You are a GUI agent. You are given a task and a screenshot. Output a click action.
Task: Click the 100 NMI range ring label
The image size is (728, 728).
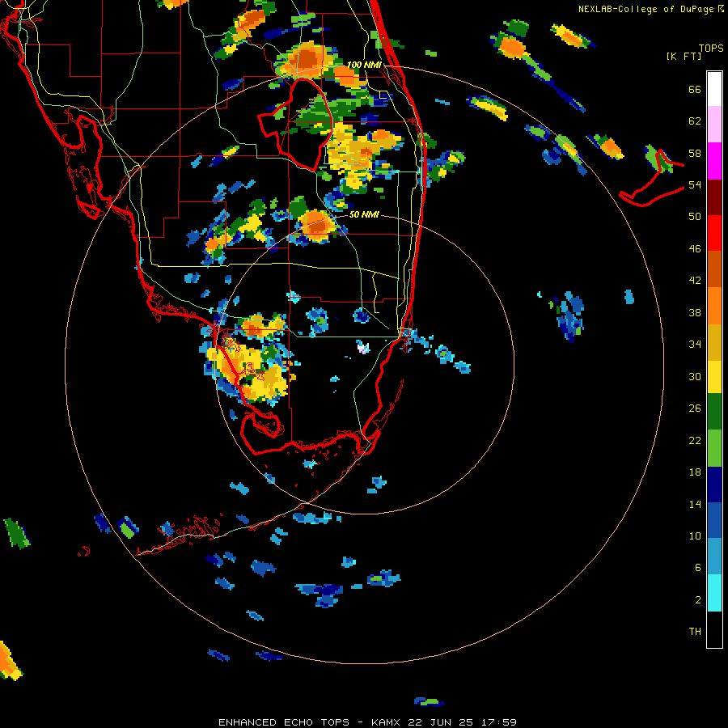click(x=365, y=65)
